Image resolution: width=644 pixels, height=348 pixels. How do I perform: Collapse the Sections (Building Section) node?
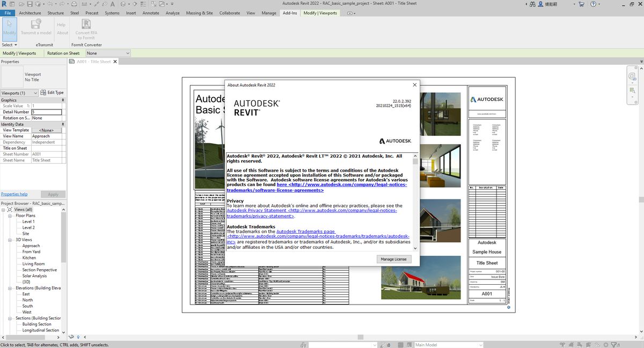10,318
